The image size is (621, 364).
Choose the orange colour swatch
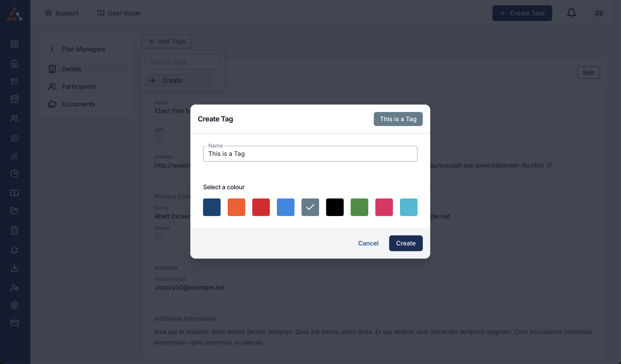[x=236, y=207]
